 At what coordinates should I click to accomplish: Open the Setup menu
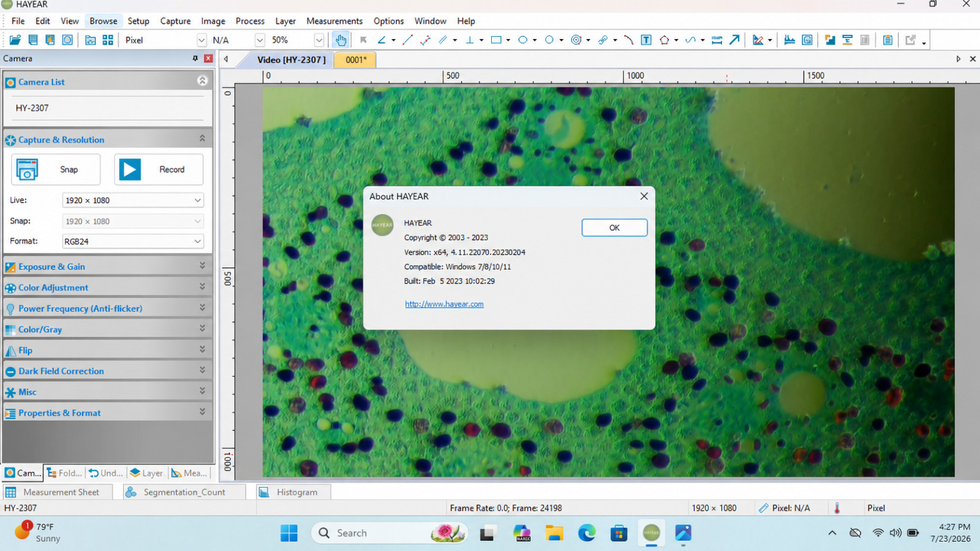click(138, 21)
